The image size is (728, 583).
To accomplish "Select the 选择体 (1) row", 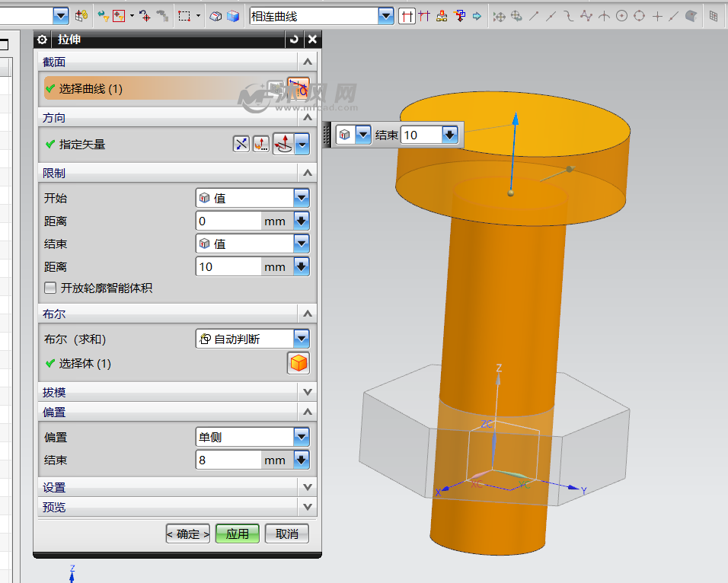I will [x=164, y=364].
